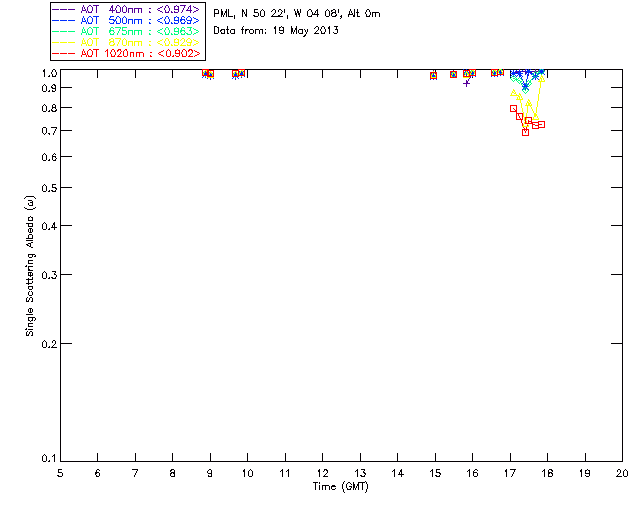The image size is (640, 512).
Task: Click the AOT 400nm legend entry
Action: pyautogui.click(x=126, y=9)
